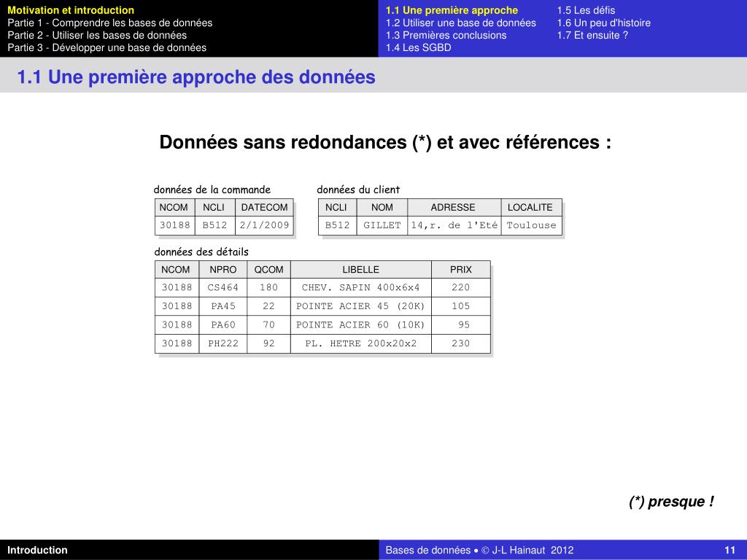
Task: Select '1.5 Les défis' nav item
Action: (x=586, y=10)
